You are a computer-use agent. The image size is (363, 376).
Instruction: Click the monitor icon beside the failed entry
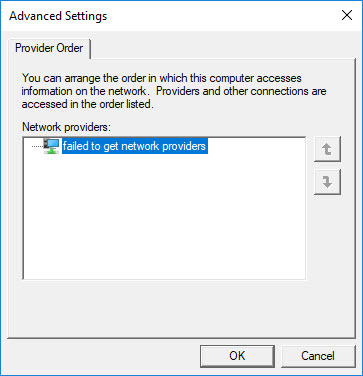52,146
